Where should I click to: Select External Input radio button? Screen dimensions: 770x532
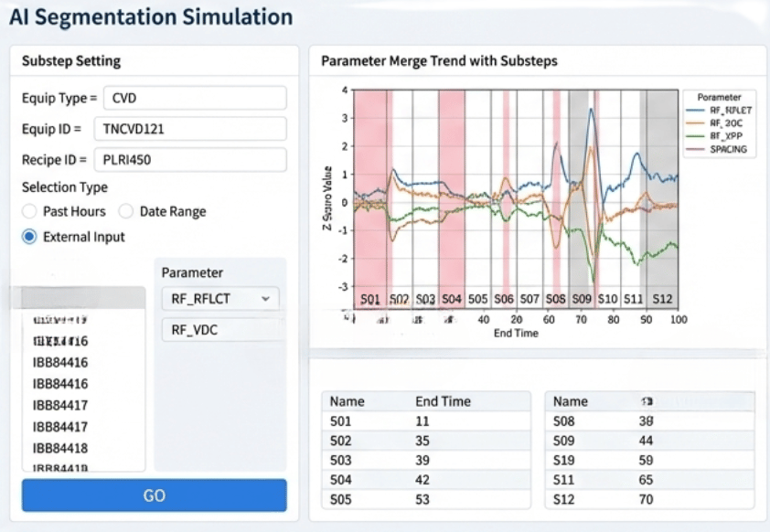pos(30,237)
